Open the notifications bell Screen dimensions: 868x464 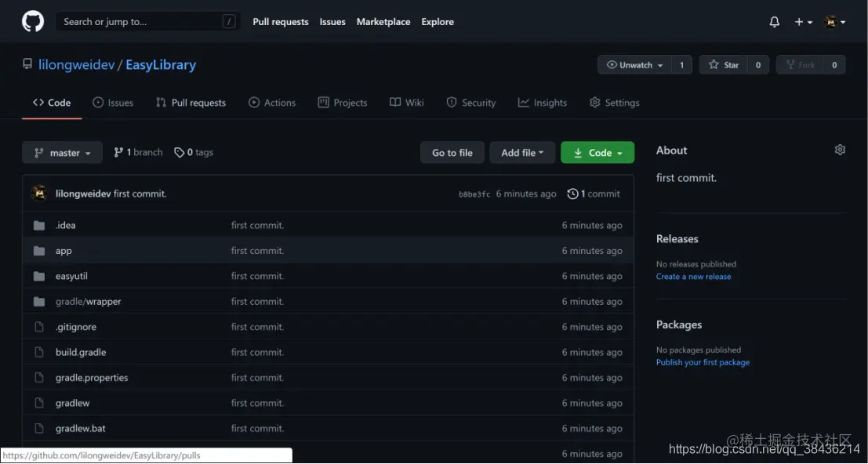(x=775, y=22)
